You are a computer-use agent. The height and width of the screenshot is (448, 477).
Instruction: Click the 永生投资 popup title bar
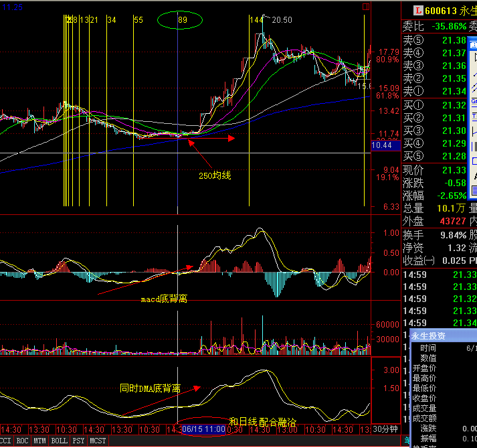442,335
